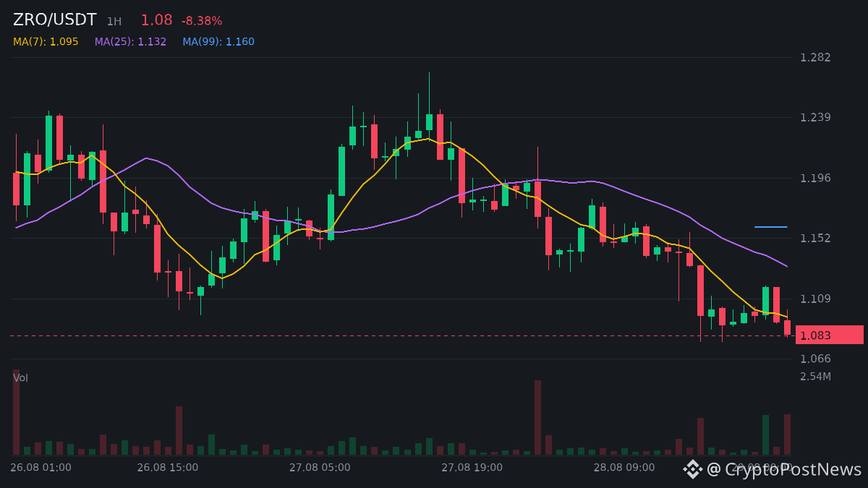Click the 1.239 price axis label

coord(815,117)
